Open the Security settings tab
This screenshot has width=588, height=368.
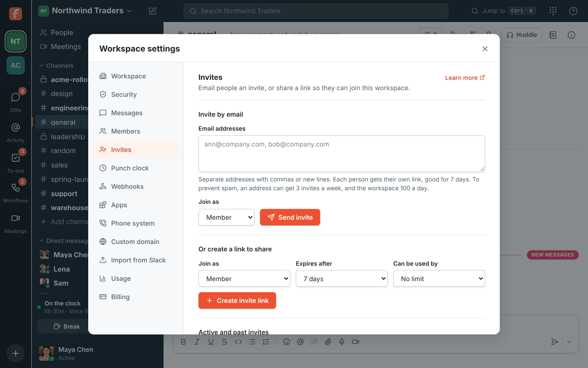(x=136, y=95)
